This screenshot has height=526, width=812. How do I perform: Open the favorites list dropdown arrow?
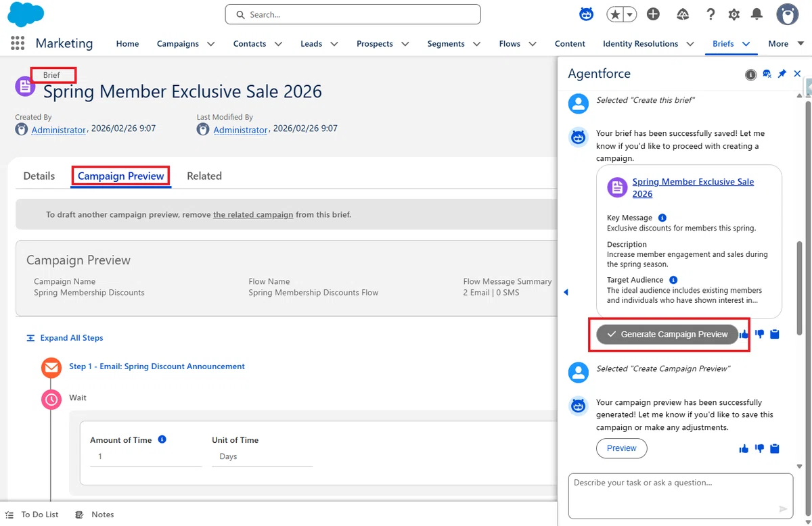pyautogui.click(x=630, y=14)
